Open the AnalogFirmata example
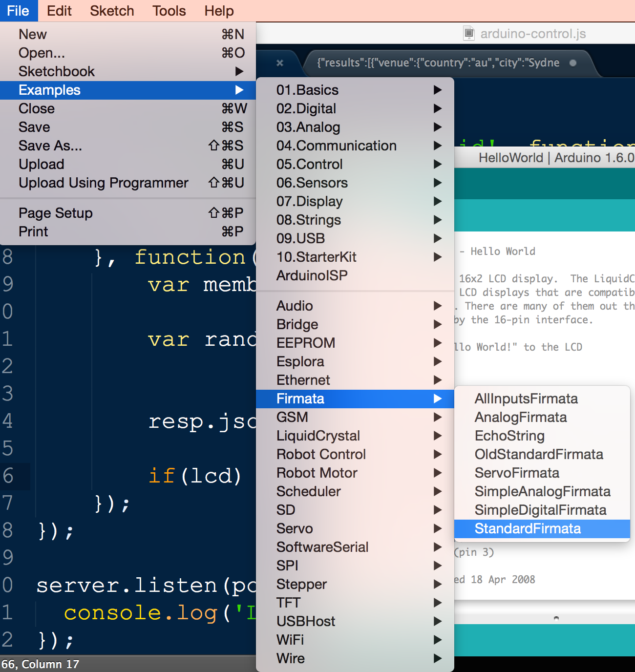The image size is (635, 672). tap(542, 417)
